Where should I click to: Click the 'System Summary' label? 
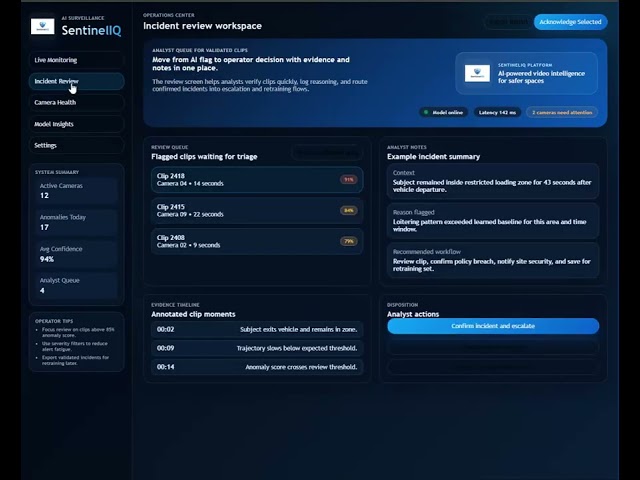coord(57,172)
